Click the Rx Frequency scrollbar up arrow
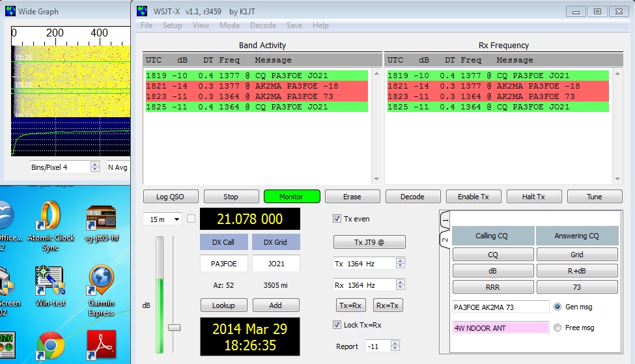 [x=617, y=74]
